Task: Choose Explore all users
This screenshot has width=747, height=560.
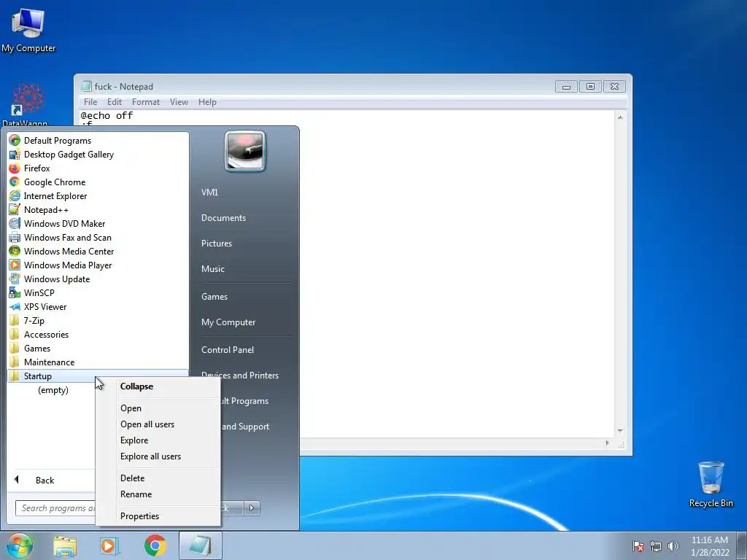Action: [x=158, y=456]
